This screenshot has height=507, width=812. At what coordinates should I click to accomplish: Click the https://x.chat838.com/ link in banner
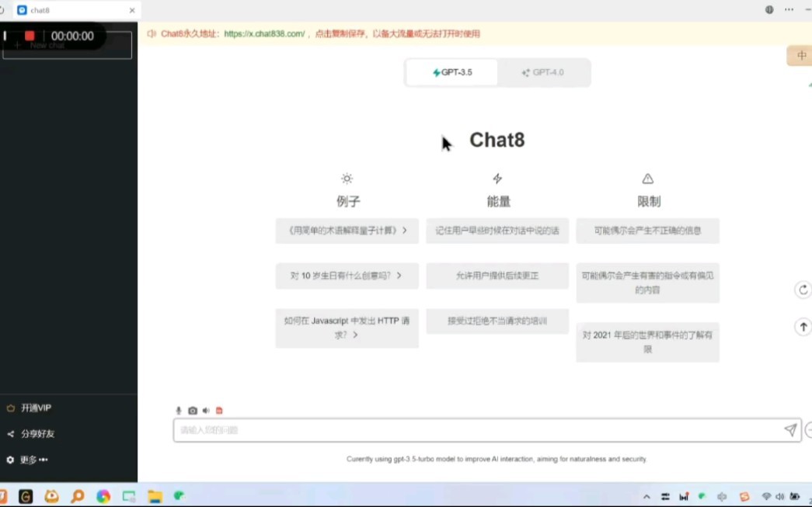264,33
